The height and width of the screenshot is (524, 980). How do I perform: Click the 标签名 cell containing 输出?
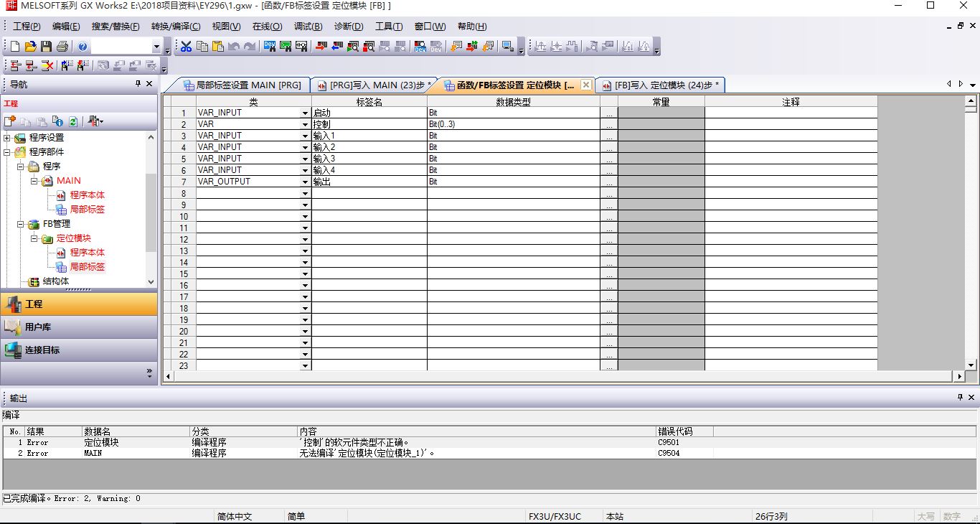pos(369,182)
